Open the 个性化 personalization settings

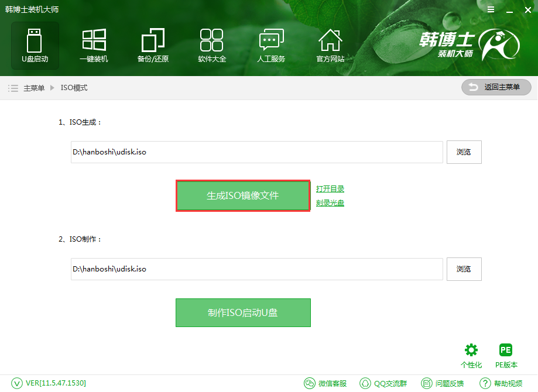pyautogui.click(x=471, y=355)
